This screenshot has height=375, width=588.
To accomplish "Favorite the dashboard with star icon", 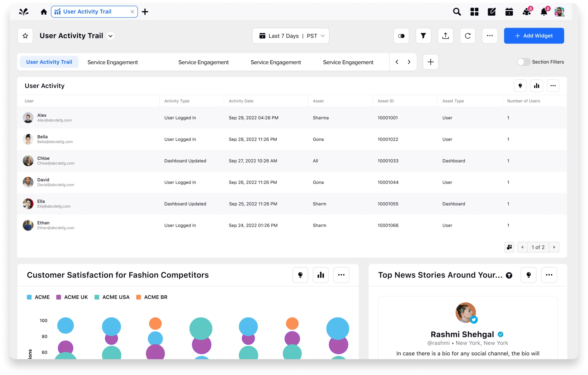I will (25, 36).
